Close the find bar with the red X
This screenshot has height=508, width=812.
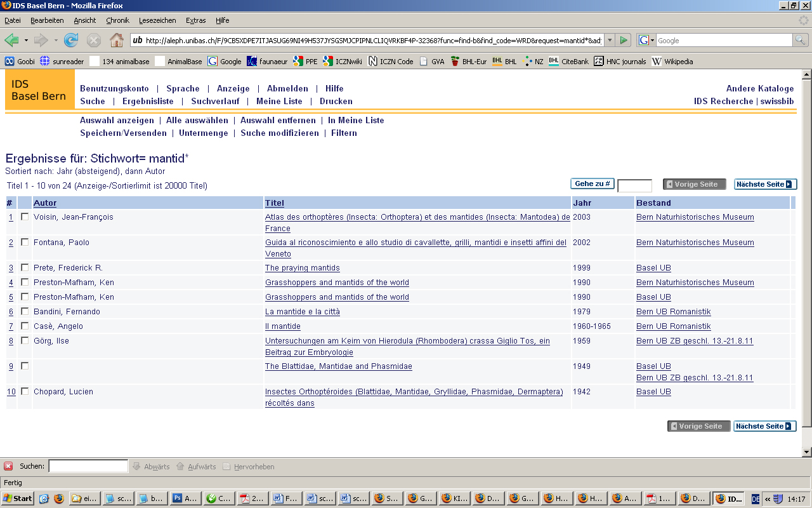8,466
